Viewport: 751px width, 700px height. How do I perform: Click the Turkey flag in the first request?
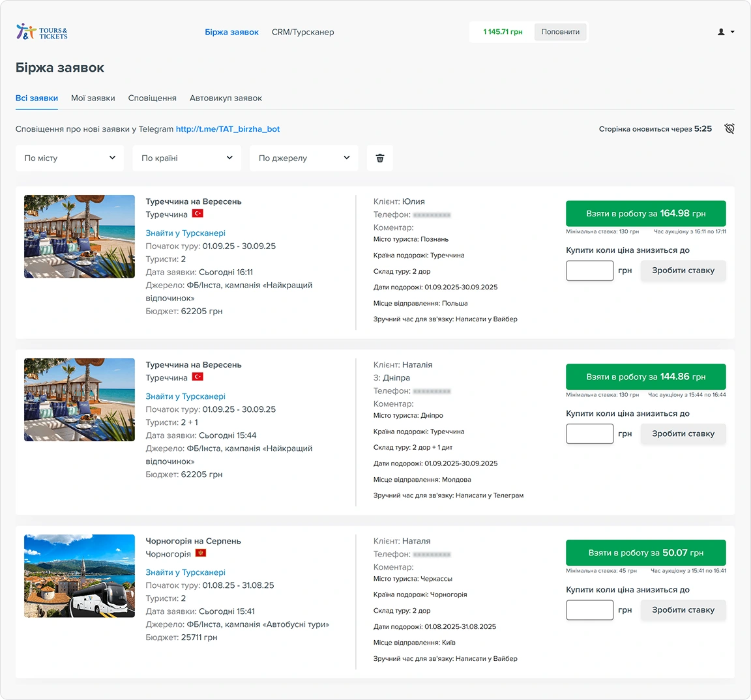pos(198,214)
